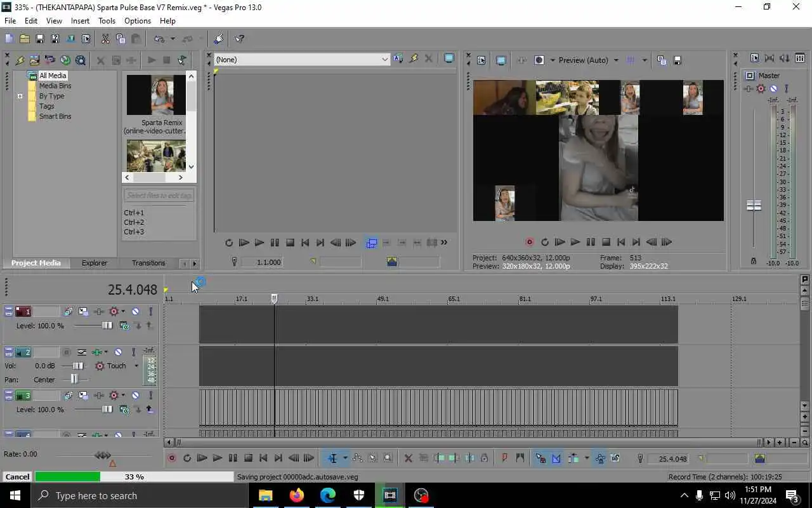Mute video track 1
The image size is (812, 508).
tap(135, 311)
